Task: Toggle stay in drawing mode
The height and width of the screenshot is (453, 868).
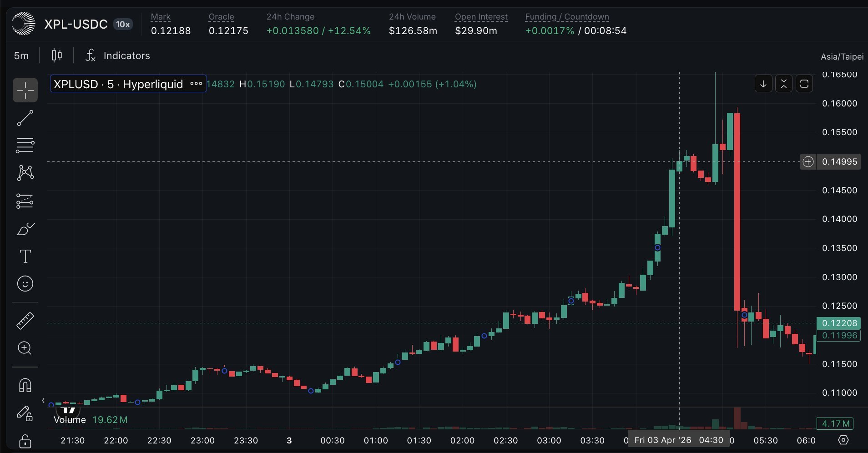Action: pos(25,413)
